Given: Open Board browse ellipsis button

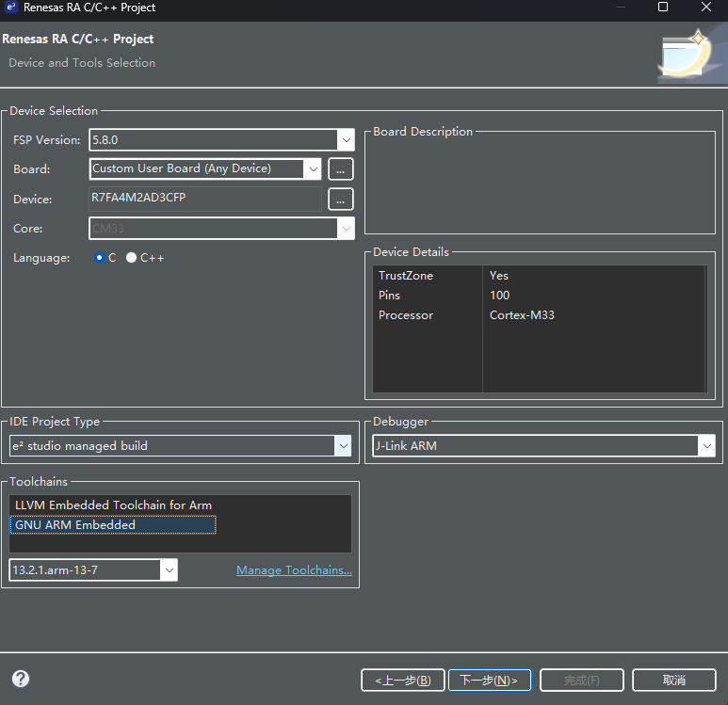Looking at the screenshot, I should [x=340, y=169].
